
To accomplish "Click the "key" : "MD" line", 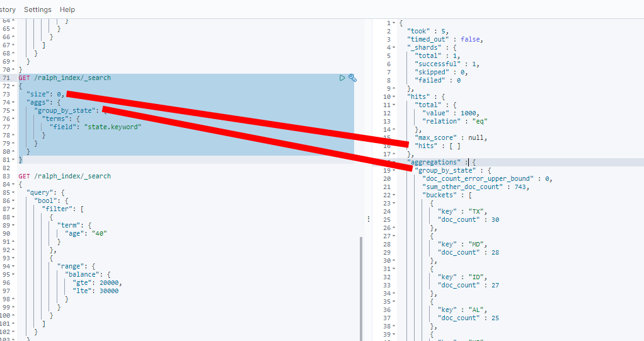I will pos(463,245).
